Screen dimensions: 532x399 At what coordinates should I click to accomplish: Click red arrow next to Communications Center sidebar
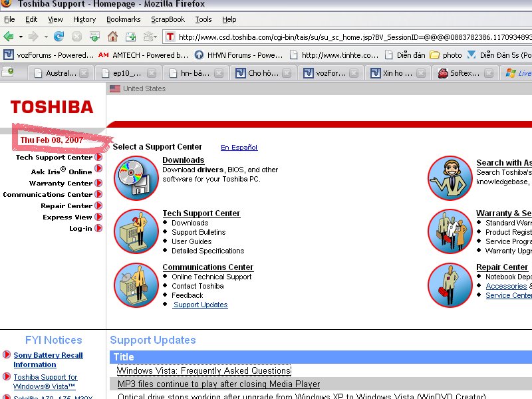98,194
